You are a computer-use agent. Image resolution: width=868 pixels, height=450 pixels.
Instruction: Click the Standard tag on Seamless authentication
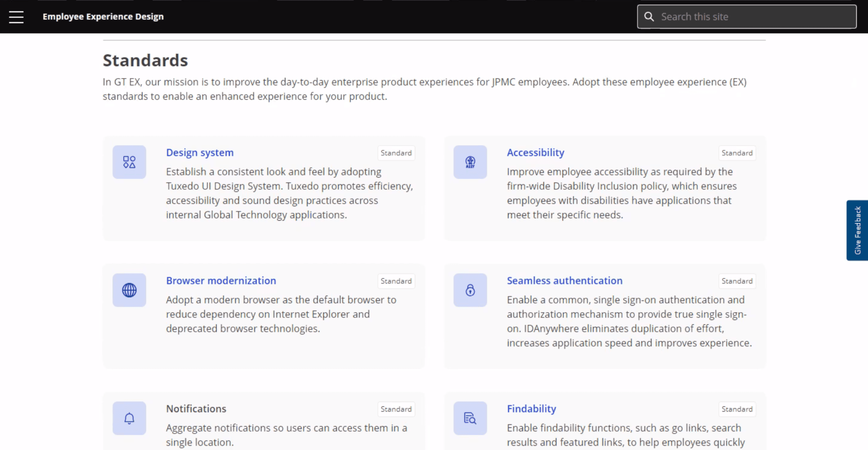point(737,281)
